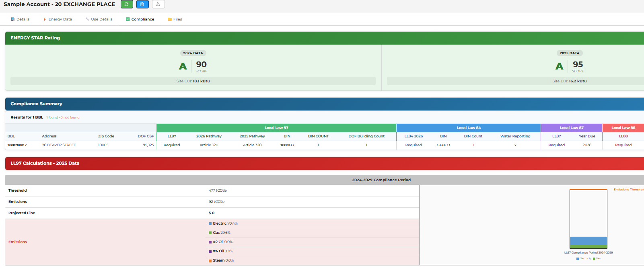Click the blue electricity segment of the chart bar

point(588,241)
